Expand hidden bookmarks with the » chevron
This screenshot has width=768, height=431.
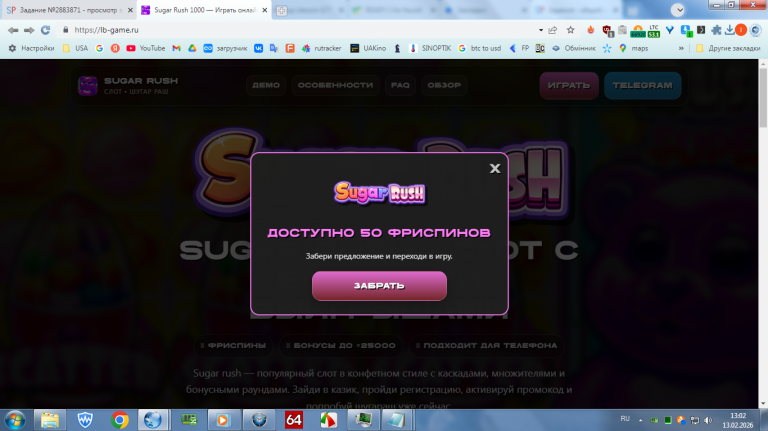point(681,48)
